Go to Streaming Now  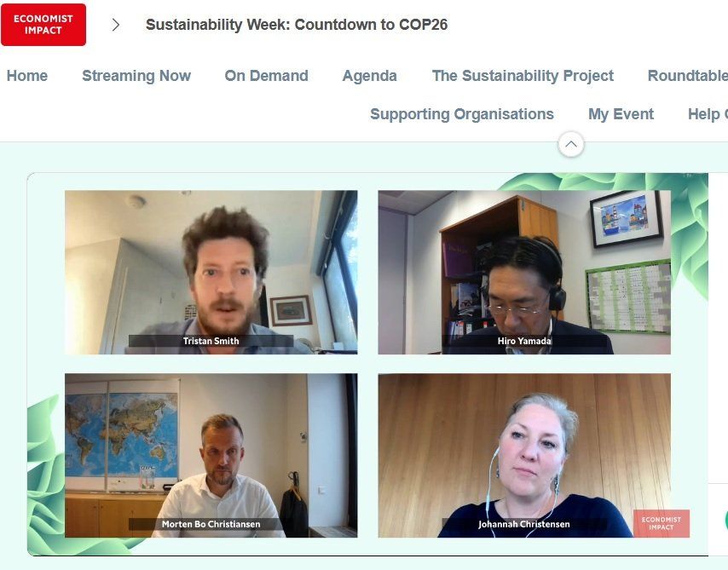[136, 76]
